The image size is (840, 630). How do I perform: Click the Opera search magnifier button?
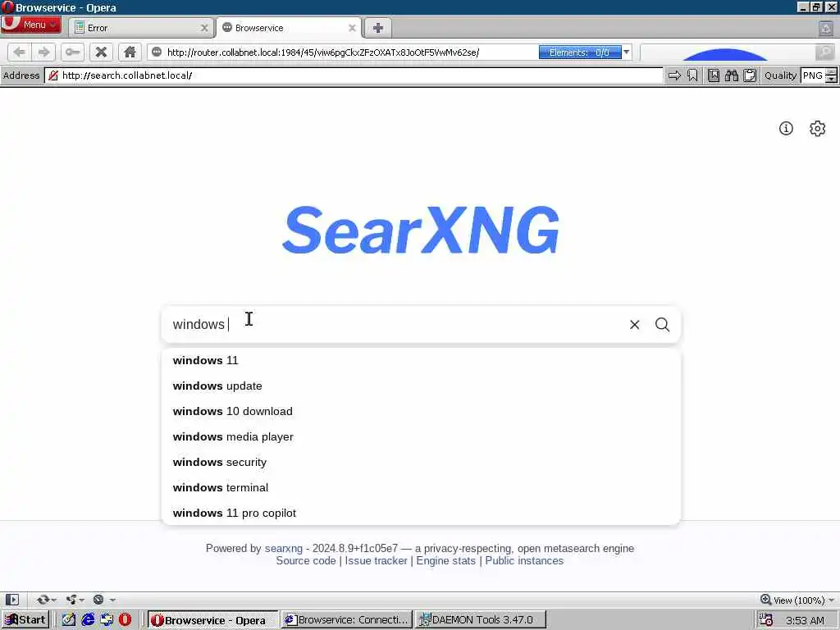point(824,52)
